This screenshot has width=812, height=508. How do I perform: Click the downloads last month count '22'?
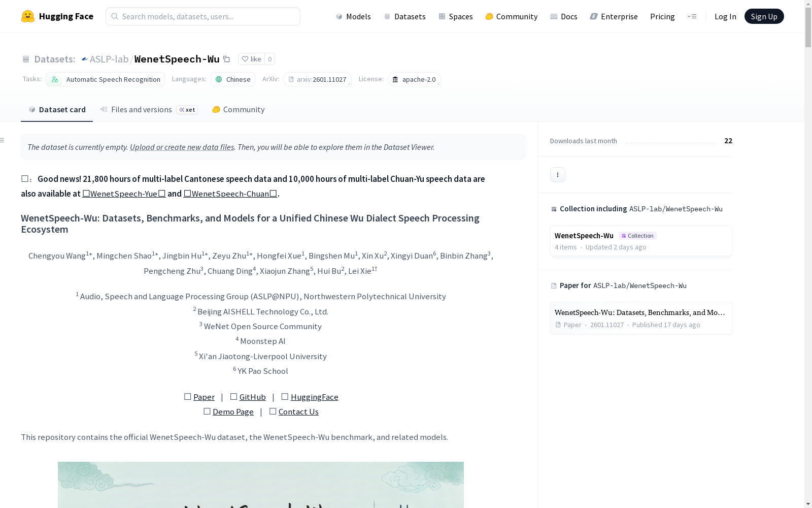(728, 141)
